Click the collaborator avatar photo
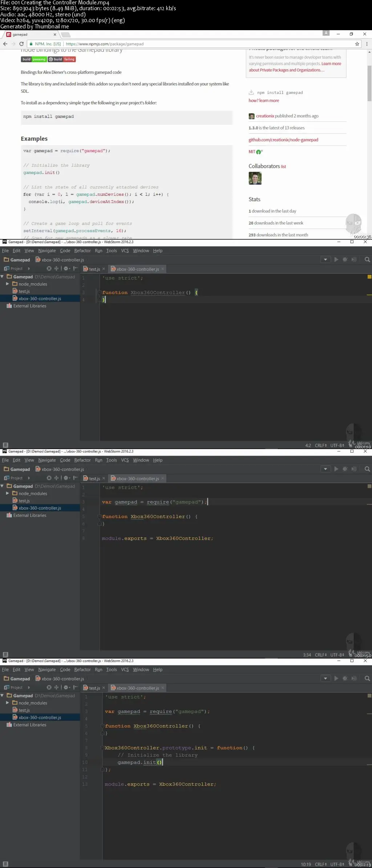The height and width of the screenshot is (868, 372). point(255,178)
